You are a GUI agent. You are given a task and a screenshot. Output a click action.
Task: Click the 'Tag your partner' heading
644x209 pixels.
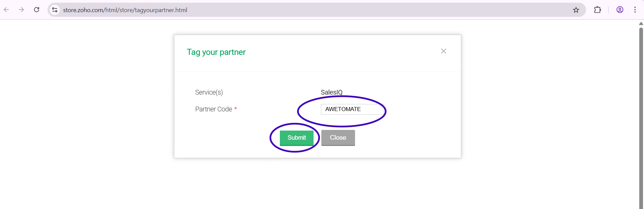point(216,52)
